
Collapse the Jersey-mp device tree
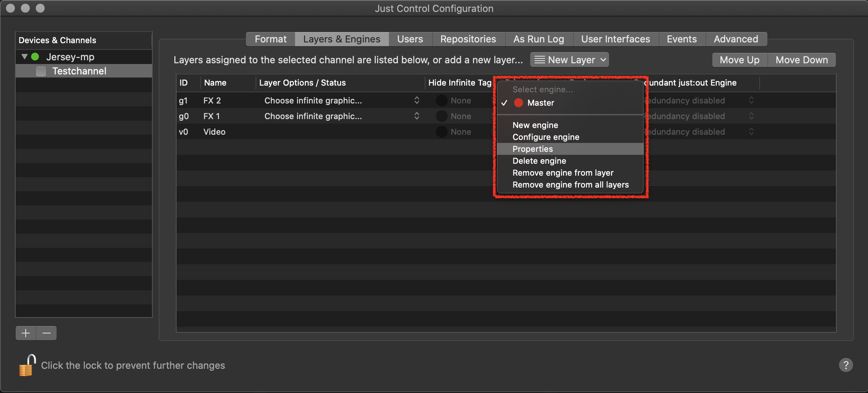coord(25,57)
